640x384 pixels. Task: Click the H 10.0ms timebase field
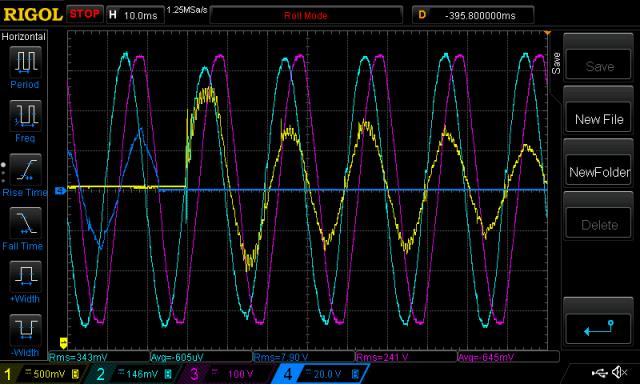point(135,15)
